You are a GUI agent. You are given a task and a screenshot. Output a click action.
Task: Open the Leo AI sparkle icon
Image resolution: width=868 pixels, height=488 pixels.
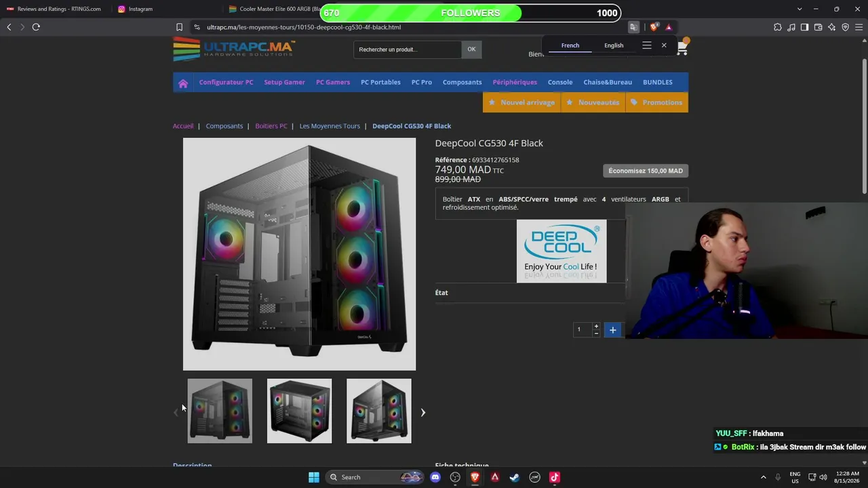point(831,27)
